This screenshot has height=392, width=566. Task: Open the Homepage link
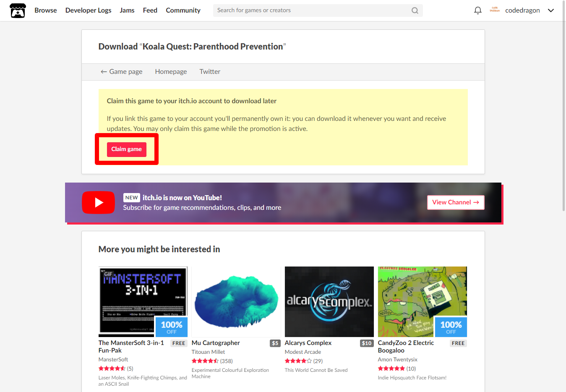171,72
